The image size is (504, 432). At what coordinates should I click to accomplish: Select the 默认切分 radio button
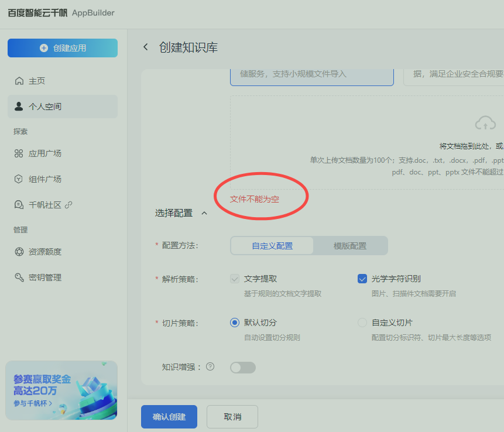click(235, 323)
